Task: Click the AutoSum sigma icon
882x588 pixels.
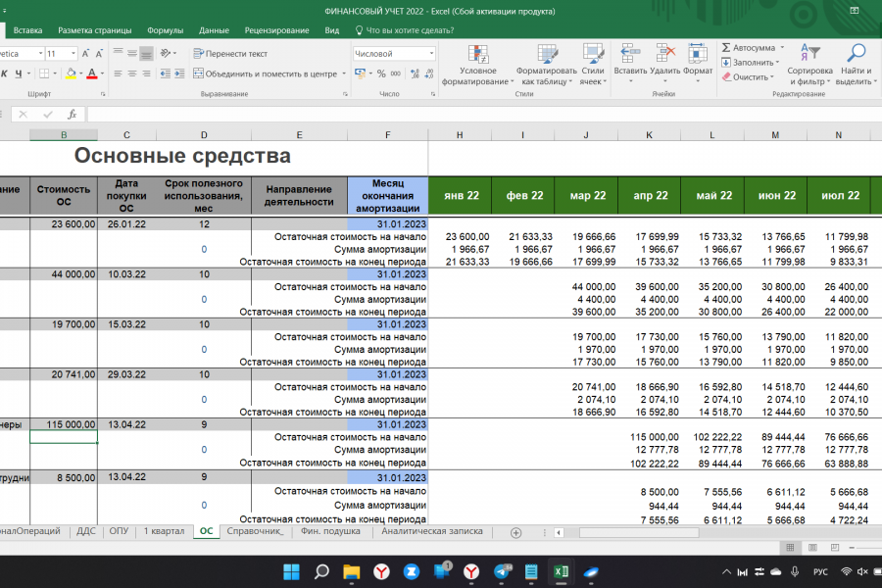Action: click(x=726, y=47)
